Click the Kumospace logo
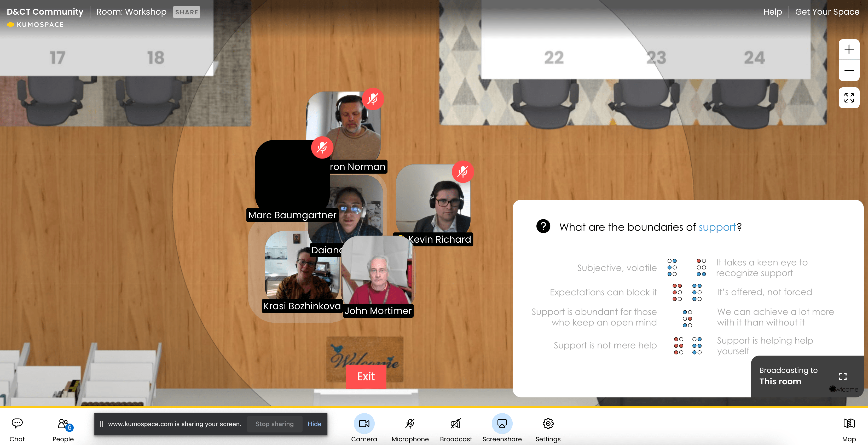This screenshot has width=868, height=445. (x=35, y=25)
